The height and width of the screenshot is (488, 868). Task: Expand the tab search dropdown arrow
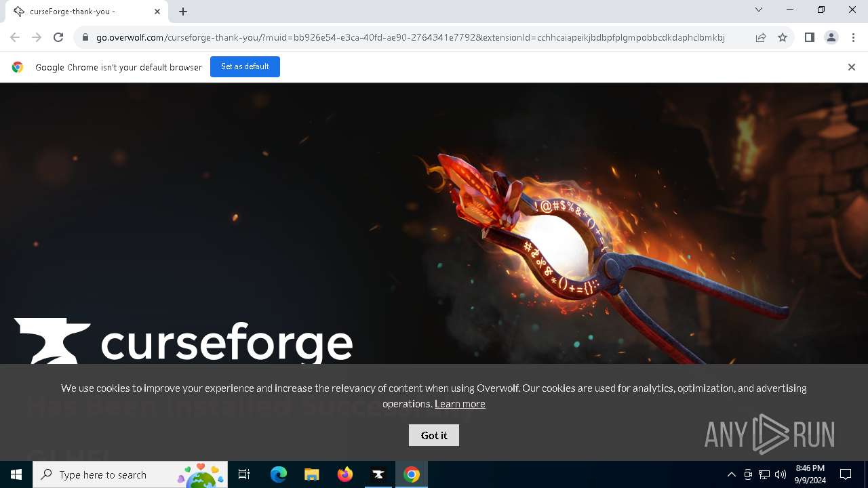tap(759, 9)
